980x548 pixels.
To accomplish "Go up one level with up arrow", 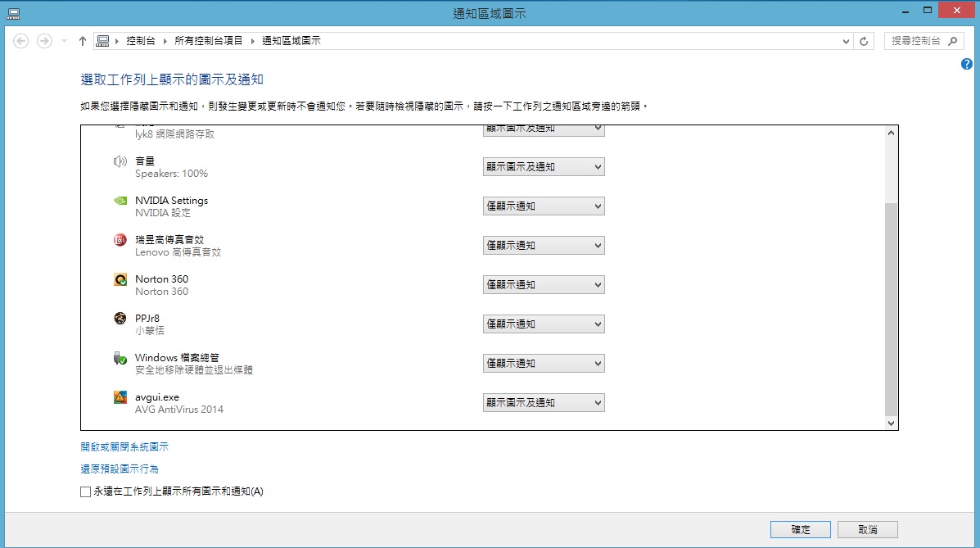I will point(83,41).
